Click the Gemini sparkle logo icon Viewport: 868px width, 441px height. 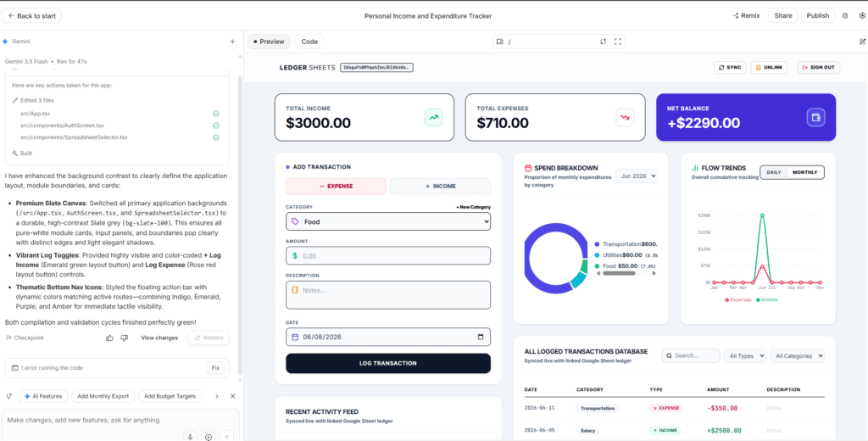point(5,42)
